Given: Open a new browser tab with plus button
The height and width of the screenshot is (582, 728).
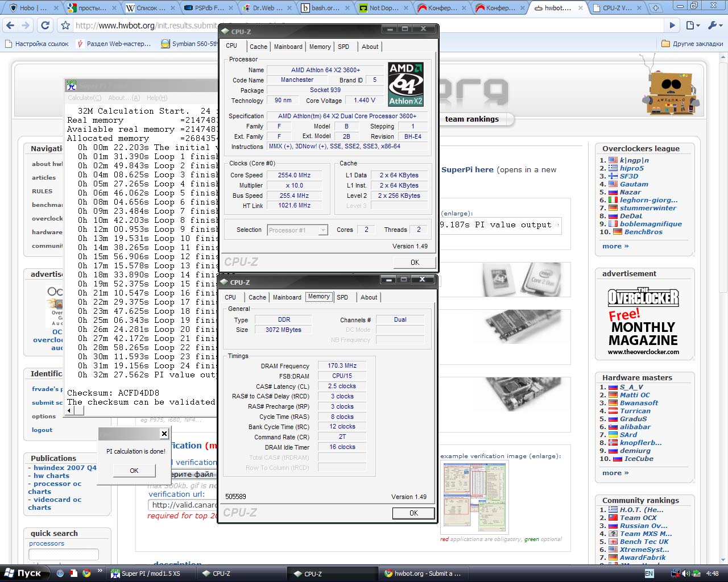Looking at the screenshot, I should pyautogui.click(x=656, y=8).
